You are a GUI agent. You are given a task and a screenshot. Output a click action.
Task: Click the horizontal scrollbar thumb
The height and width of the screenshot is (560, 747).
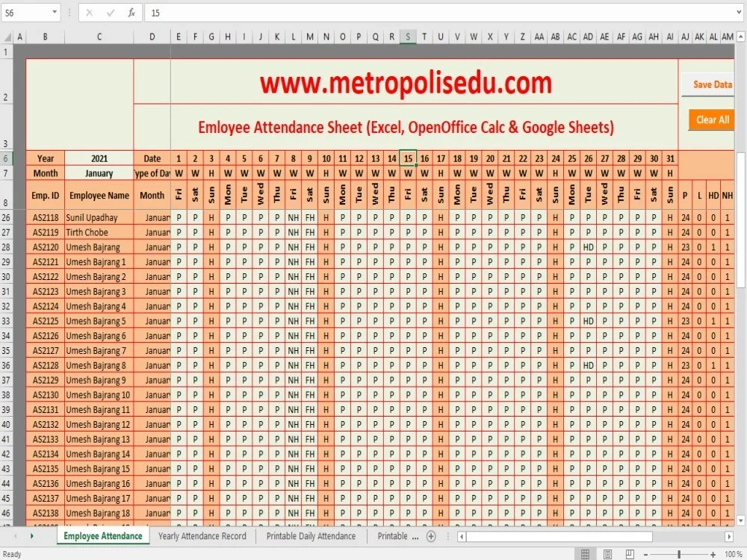560,537
